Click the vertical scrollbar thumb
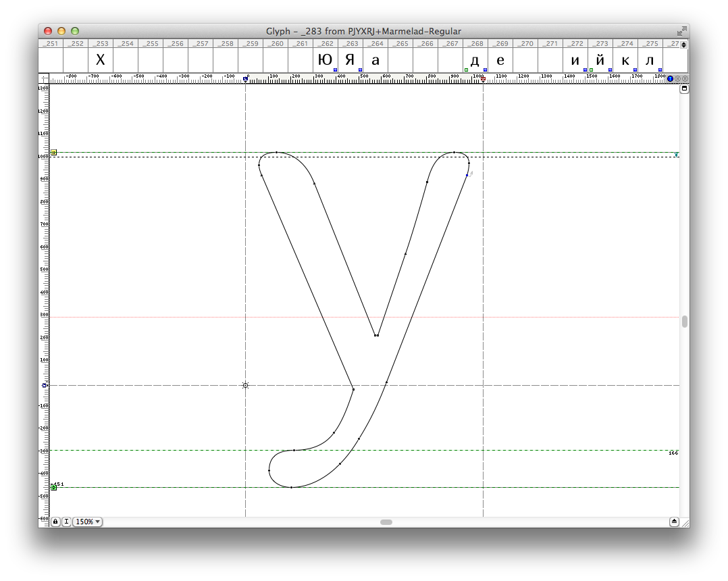 pyautogui.click(x=684, y=322)
